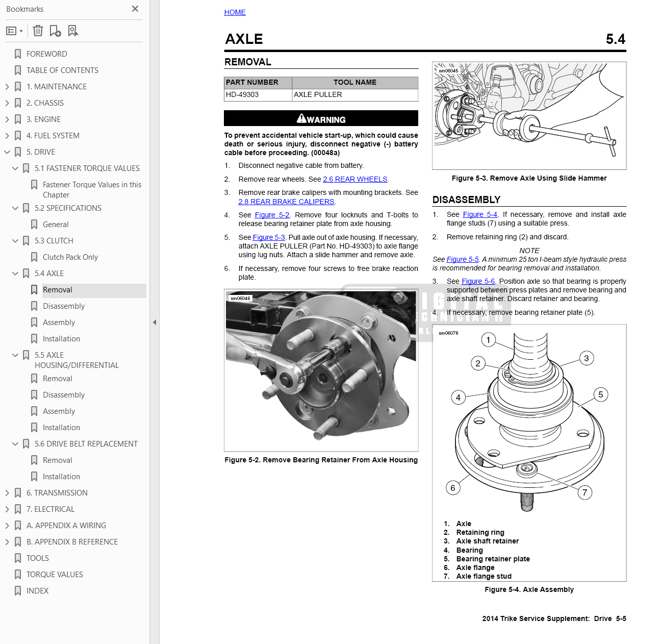Collapse the 5.3 CLUTCH section
The height and width of the screenshot is (644, 661).
[15, 241]
